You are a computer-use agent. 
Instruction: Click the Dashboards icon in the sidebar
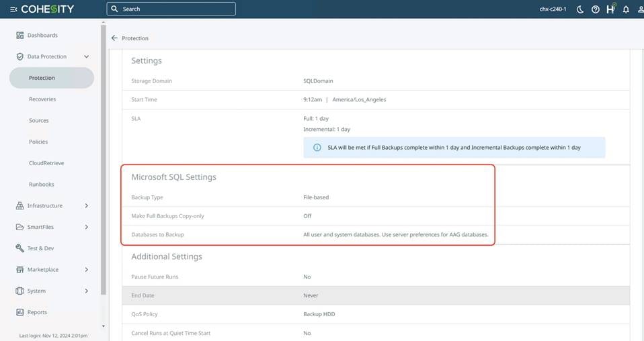click(19, 36)
